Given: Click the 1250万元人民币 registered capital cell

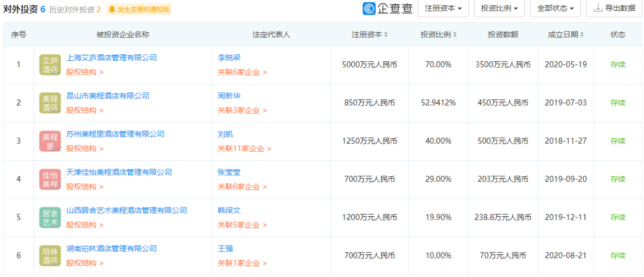Looking at the screenshot, I should click(370, 141).
